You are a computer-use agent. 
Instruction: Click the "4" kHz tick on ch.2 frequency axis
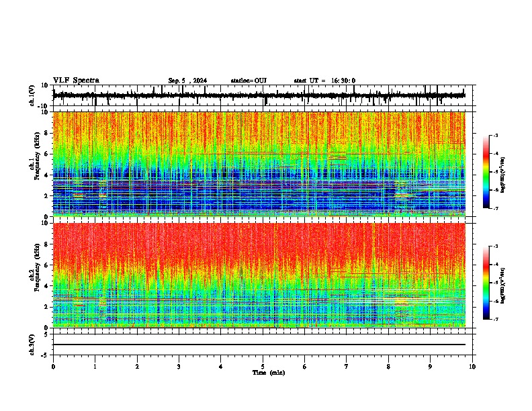point(46,286)
